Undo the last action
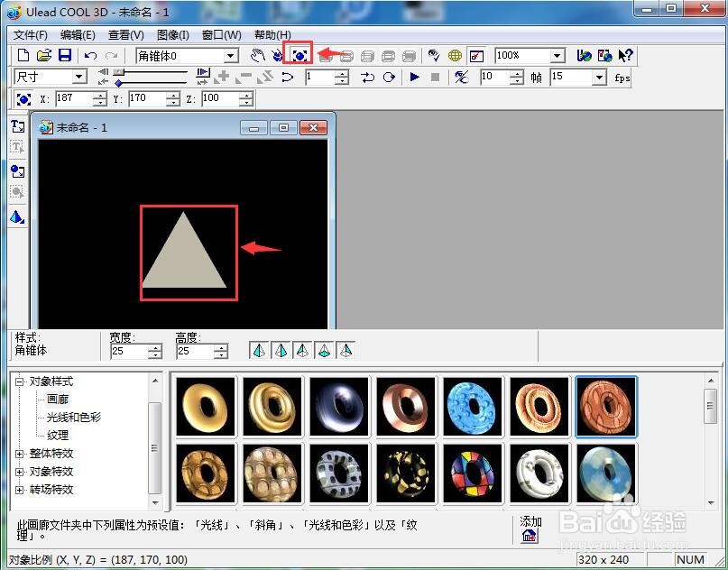The image size is (728, 570). click(x=90, y=56)
